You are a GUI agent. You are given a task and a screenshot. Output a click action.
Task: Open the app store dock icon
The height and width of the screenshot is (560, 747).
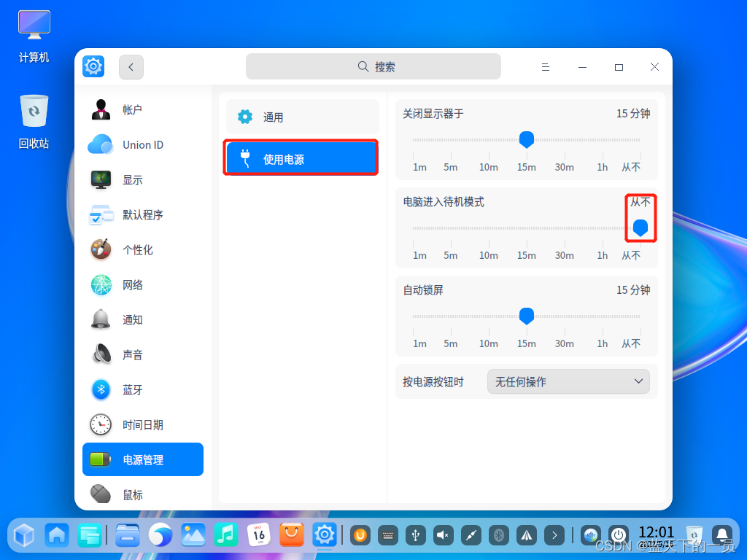(x=292, y=535)
